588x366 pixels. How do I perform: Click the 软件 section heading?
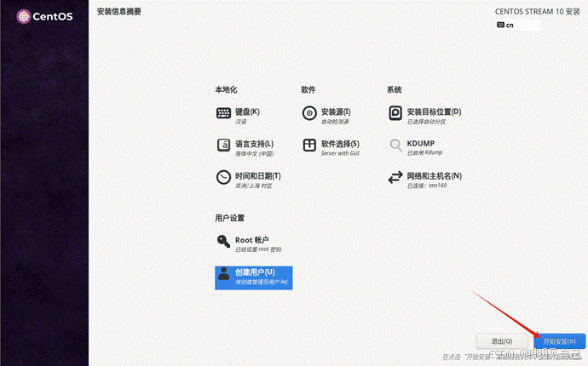(308, 89)
